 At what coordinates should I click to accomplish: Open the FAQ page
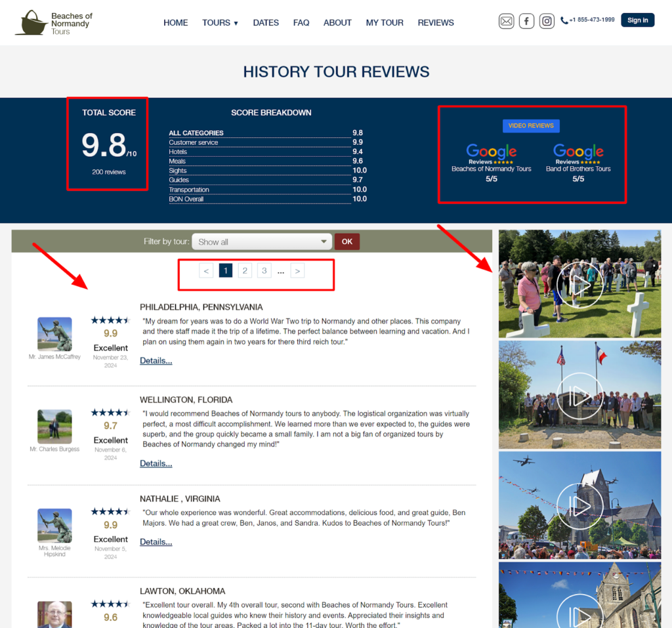(x=301, y=23)
